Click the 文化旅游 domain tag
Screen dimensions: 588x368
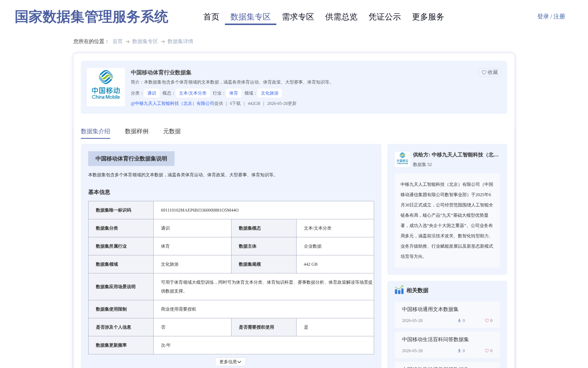point(270,93)
